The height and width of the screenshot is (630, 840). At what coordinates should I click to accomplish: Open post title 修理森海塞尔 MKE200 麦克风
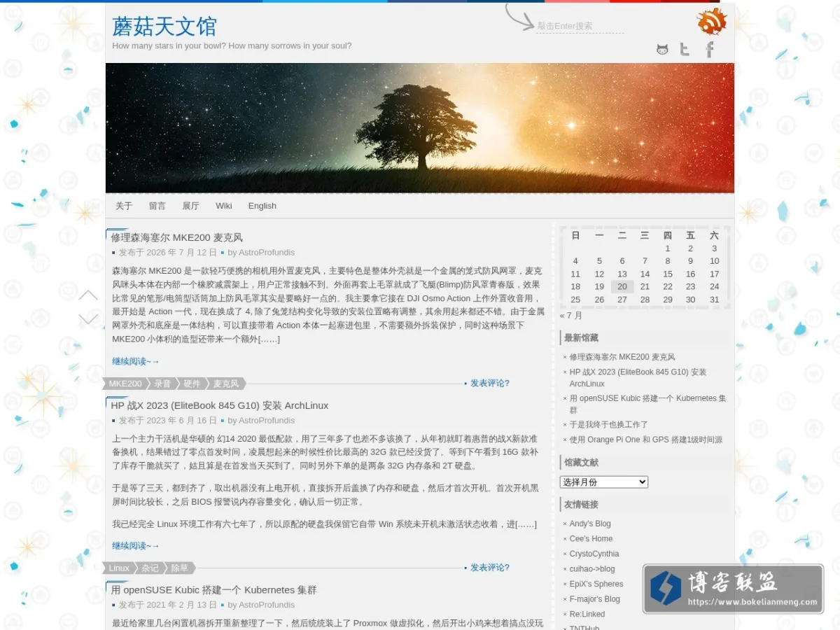point(177,237)
